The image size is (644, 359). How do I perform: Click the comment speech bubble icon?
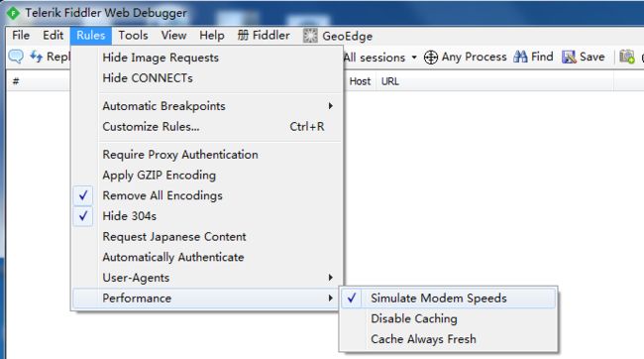coord(16,57)
